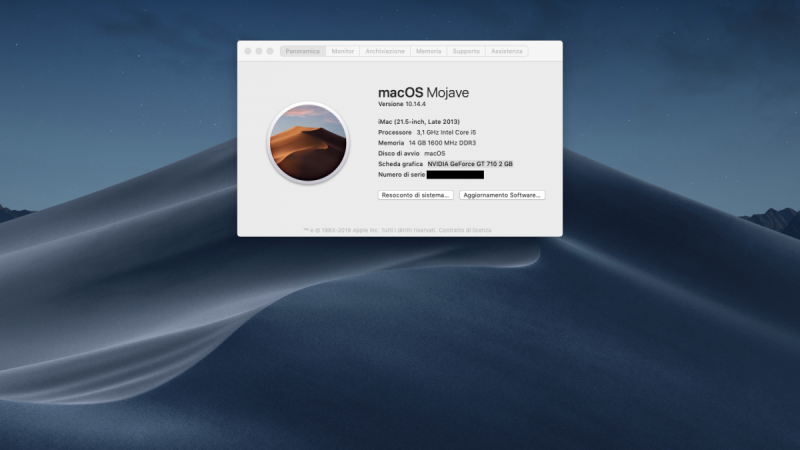The height and width of the screenshot is (450, 800).
Task: Open the Contratto di licenza link
Action: pyautogui.click(x=465, y=230)
